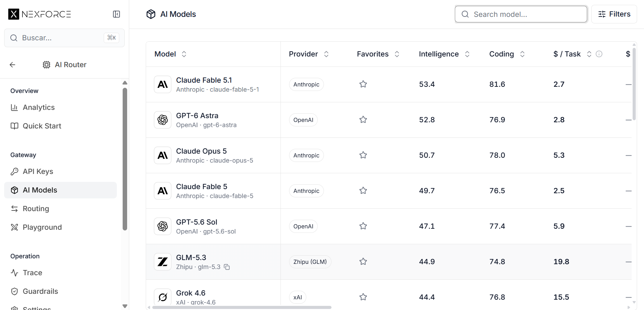
Task: Copy the glm-5.3 model ID
Action: (x=227, y=267)
